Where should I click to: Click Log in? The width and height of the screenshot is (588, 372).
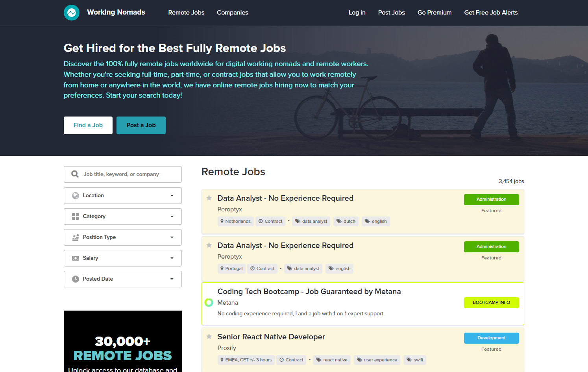[x=357, y=13]
